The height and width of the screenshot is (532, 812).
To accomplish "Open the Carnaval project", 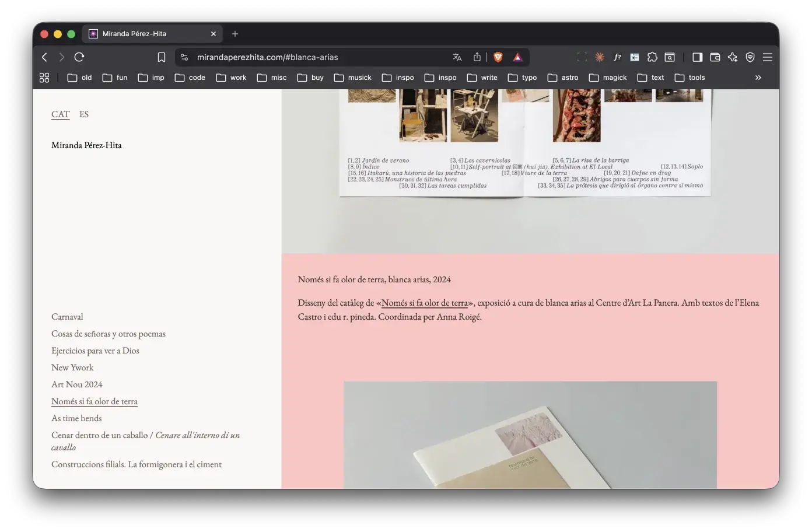I will click(67, 317).
